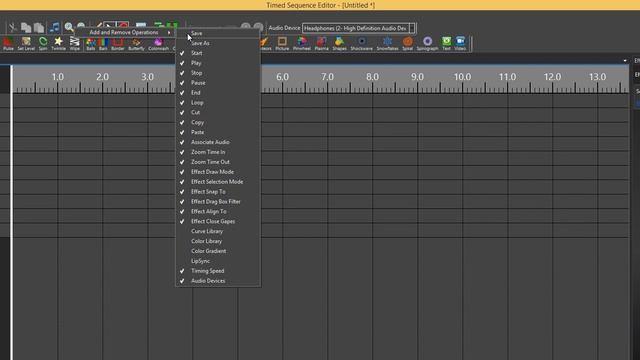Image resolution: width=640 pixels, height=360 pixels.
Task: Expand the Add and Remove Operations submenu
Action: coord(125,32)
